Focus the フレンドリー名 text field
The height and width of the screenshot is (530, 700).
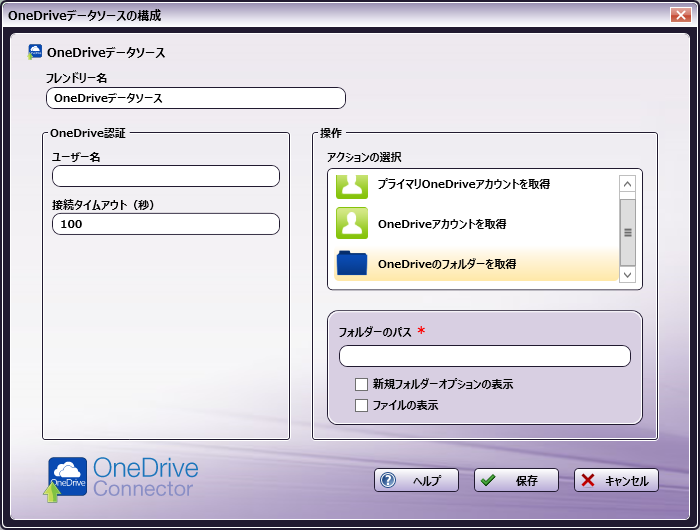coord(196,98)
